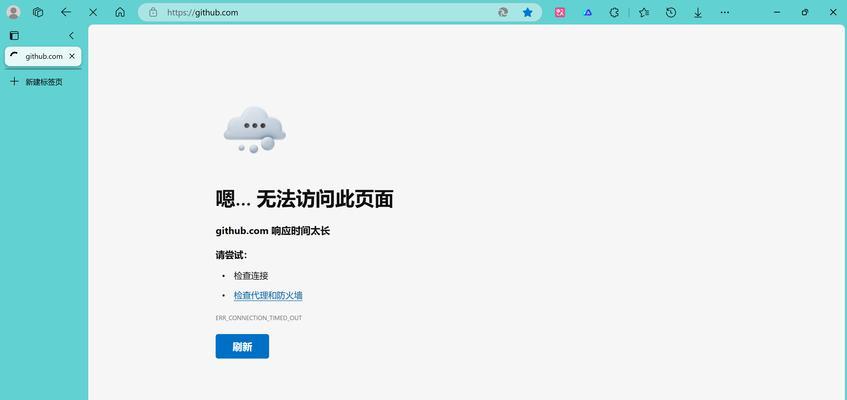Click the ERR_CONNECTION_TIMED_OUT text
Screen dimensions: 847x400
click(x=259, y=318)
